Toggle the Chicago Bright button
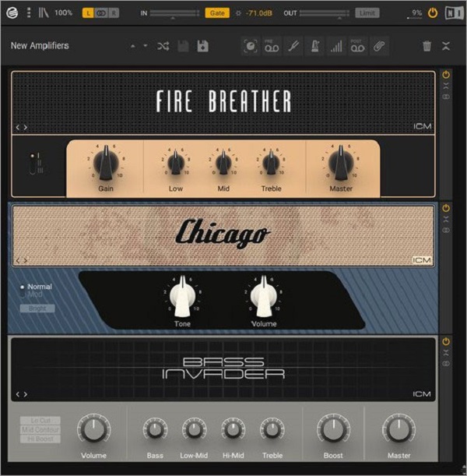 (x=37, y=309)
